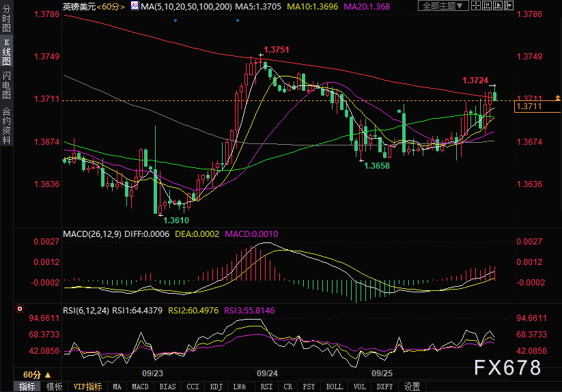The height and width of the screenshot is (392, 562).
Task: Select the 闪电图 sidebar tab
Action: (x=6, y=85)
